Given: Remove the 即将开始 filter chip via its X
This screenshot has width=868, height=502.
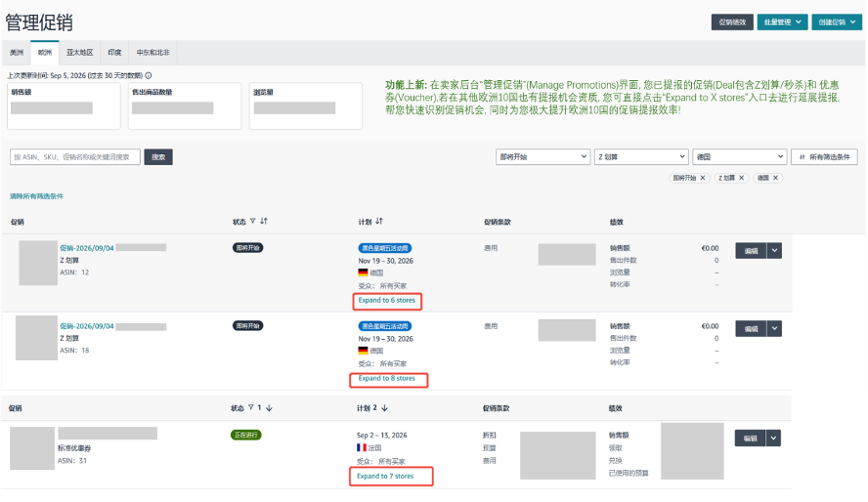Looking at the screenshot, I should 703,178.
